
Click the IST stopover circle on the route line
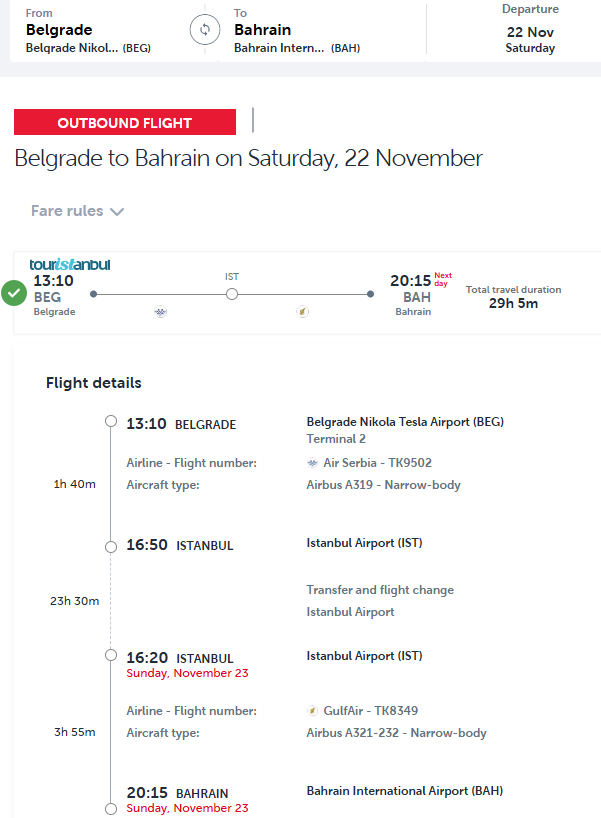232,294
